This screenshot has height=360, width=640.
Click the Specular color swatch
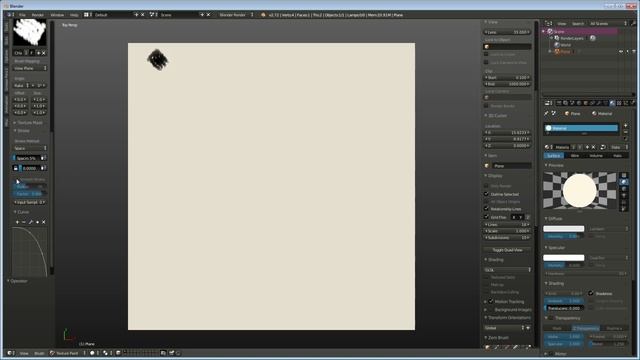pyautogui.click(x=564, y=258)
